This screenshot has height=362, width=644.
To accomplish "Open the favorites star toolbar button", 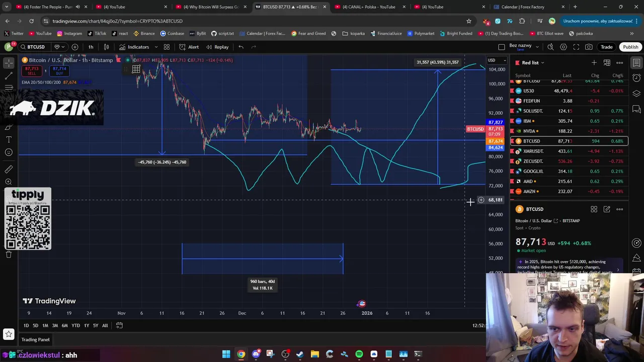I will (x=9, y=334).
